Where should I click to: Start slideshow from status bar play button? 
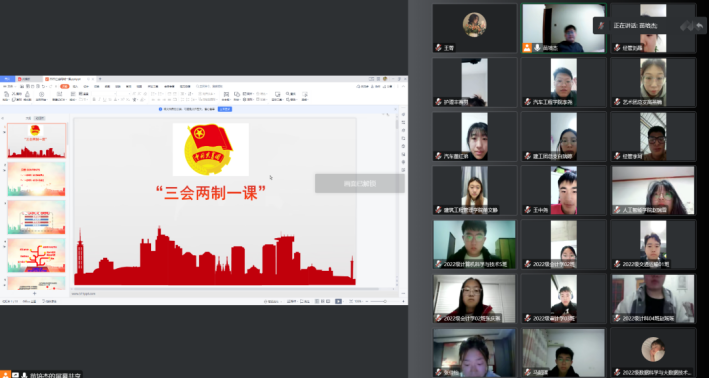click(x=338, y=301)
